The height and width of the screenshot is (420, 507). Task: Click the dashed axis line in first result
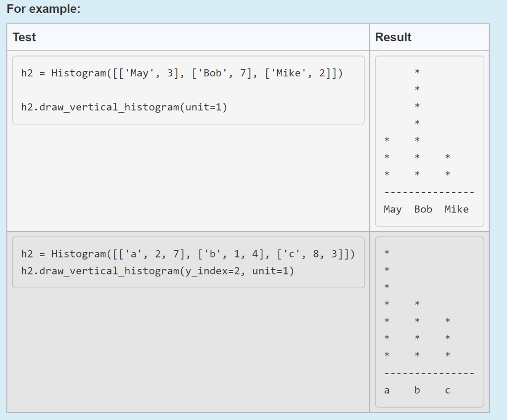[x=429, y=192]
